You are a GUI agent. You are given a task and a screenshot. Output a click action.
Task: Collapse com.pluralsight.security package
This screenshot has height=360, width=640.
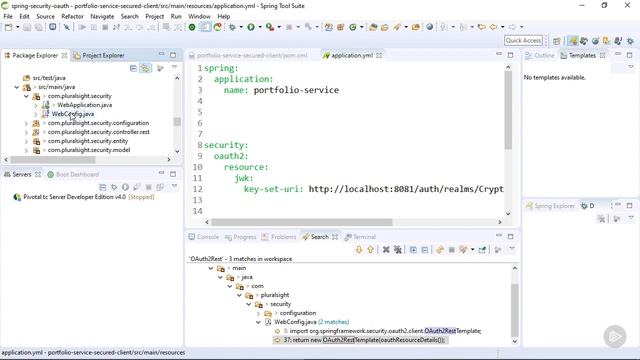coord(26,96)
